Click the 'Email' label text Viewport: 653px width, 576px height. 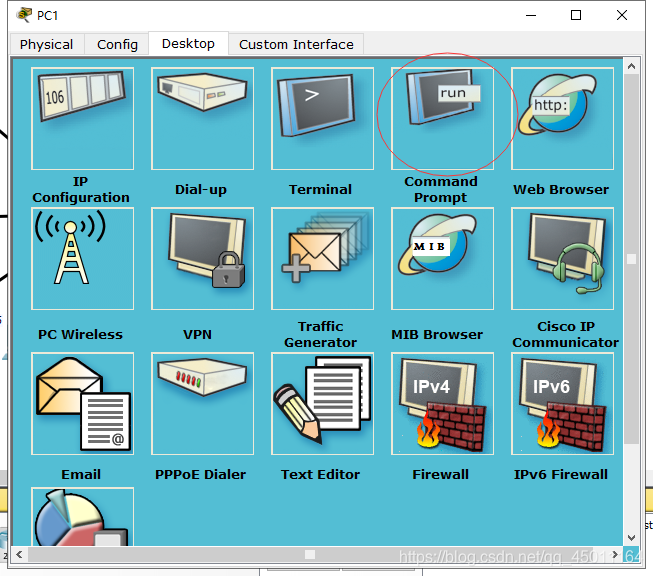tap(81, 474)
